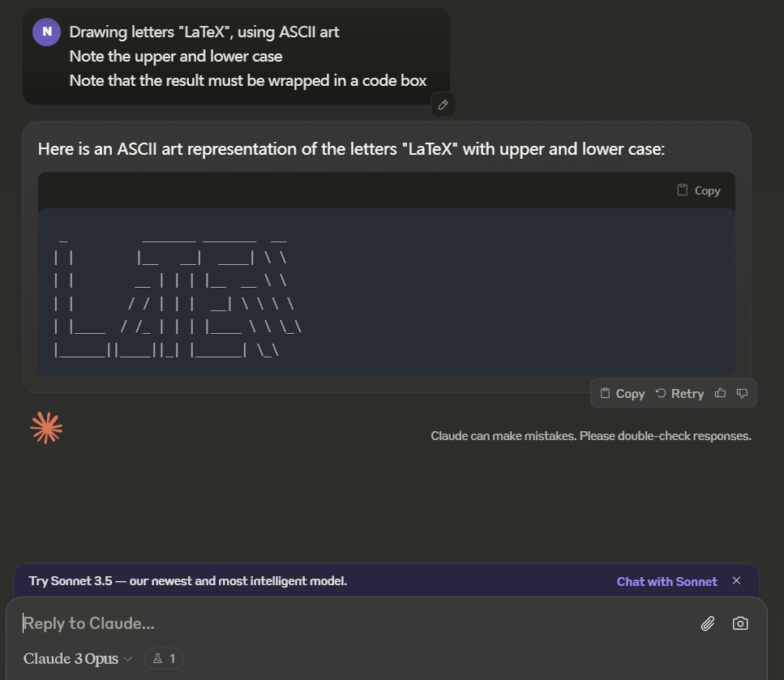This screenshot has width=784, height=680.
Task: Click the thumbs down feedback icon
Action: click(x=742, y=393)
